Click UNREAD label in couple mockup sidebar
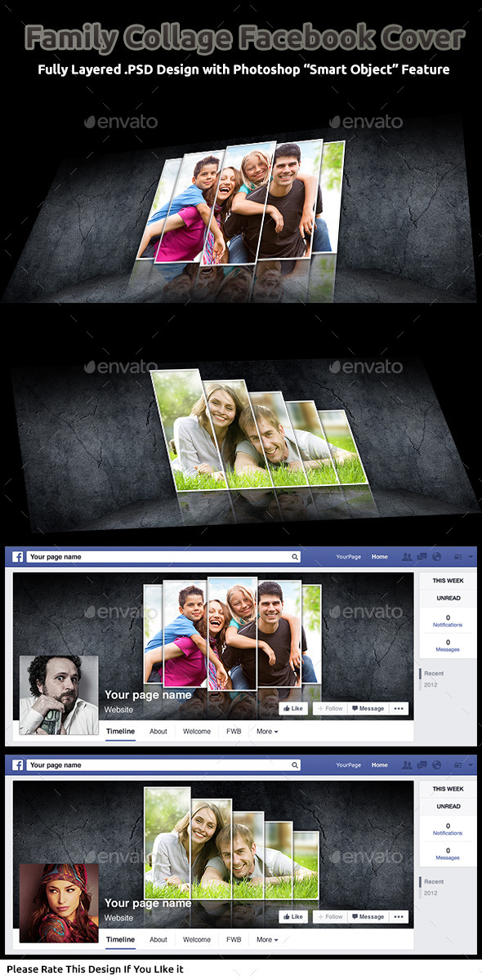Image resolution: width=482 pixels, height=980 pixels. [448, 806]
